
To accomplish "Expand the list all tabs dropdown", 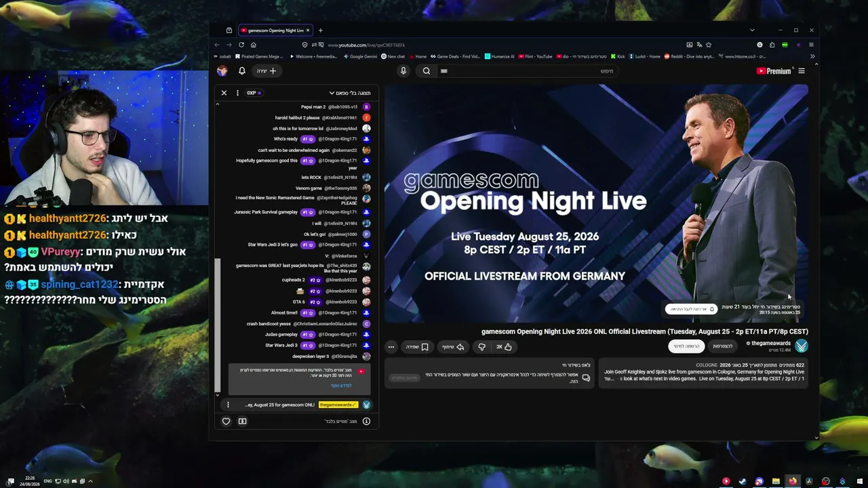I will point(752,30).
